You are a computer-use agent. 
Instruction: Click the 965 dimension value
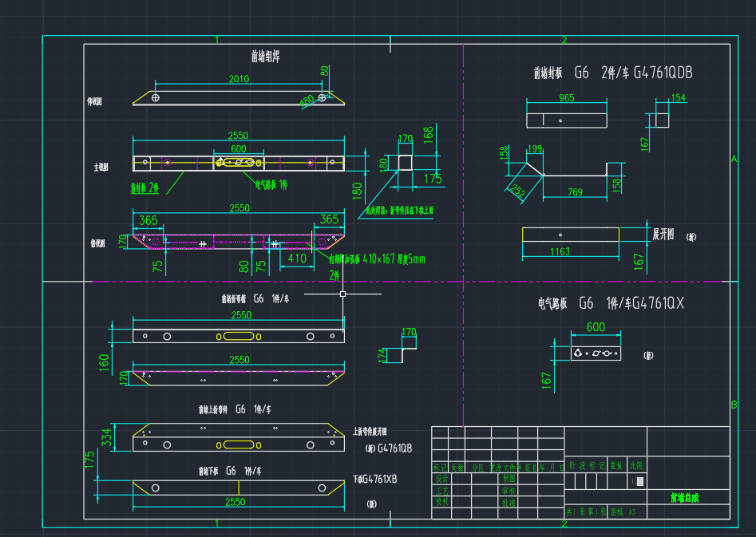point(567,98)
